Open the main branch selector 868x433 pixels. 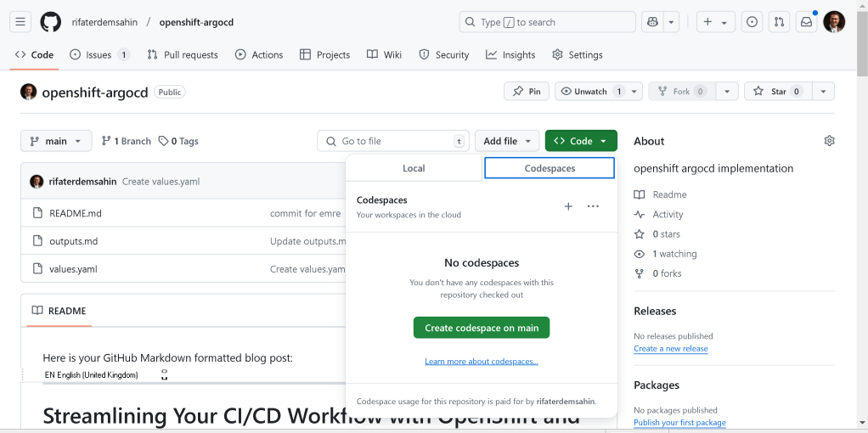pos(56,141)
